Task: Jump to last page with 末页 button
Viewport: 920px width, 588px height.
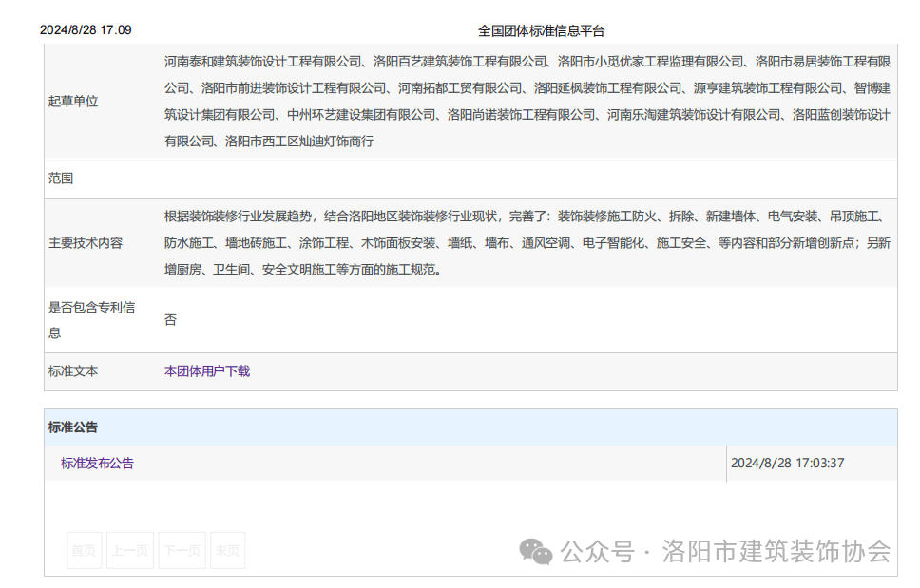Action: 227,550
